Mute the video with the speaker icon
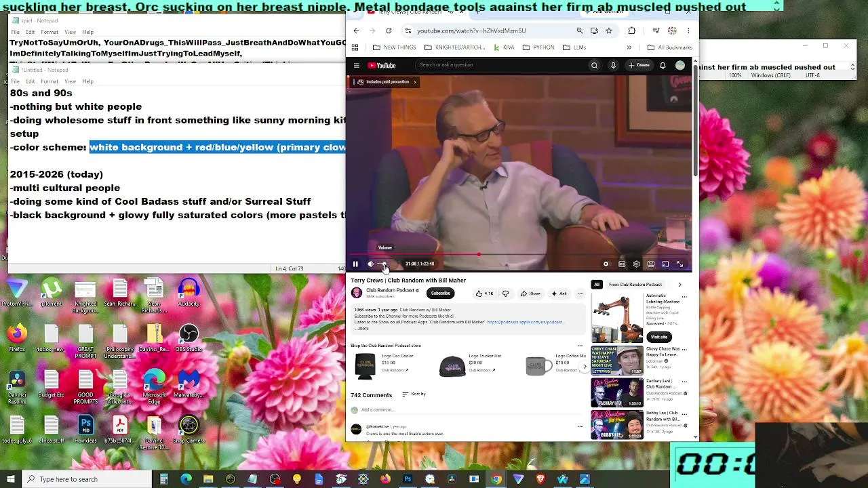This screenshot has height=488, width=868. [x=370, y=264]
